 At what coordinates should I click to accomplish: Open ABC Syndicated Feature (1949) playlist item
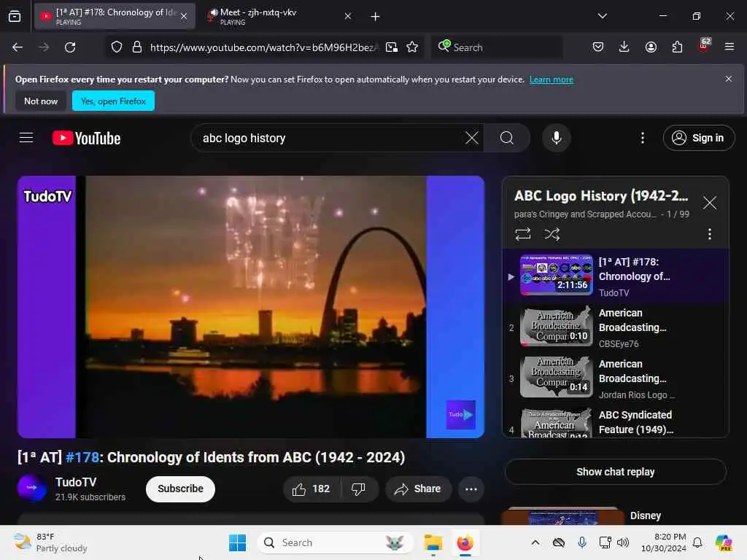point(616,422)
